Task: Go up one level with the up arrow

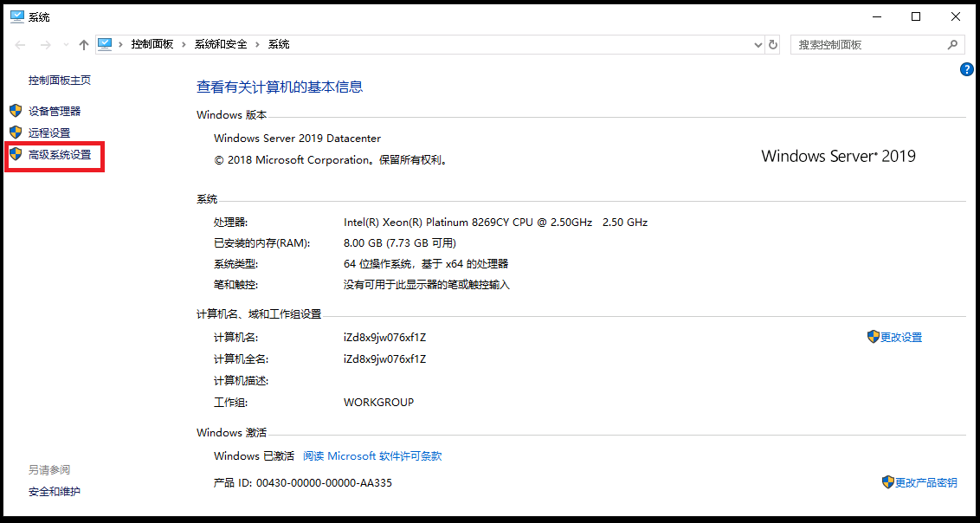Action: click(84, 45)
